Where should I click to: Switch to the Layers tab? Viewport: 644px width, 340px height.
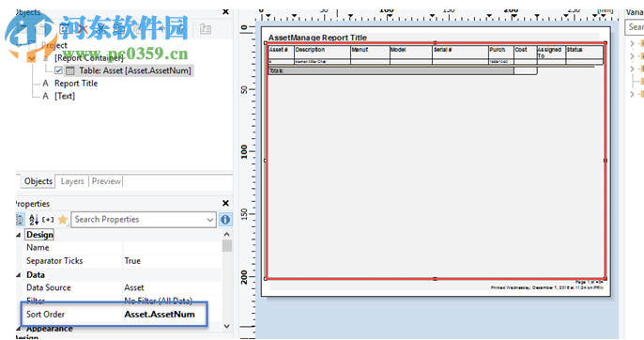pos(72,181)
